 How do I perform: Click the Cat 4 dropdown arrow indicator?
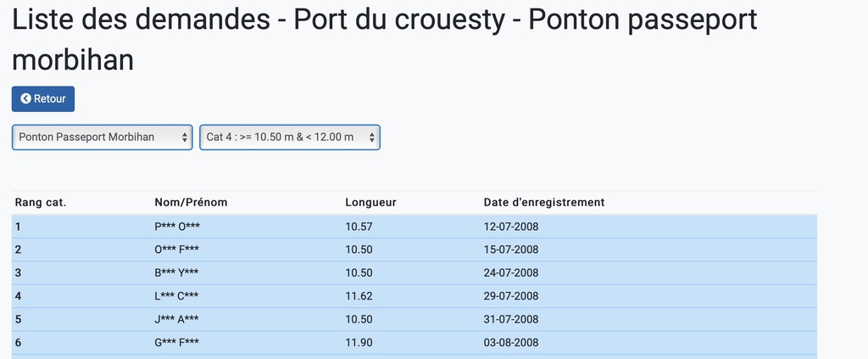(x=372, y=137)
